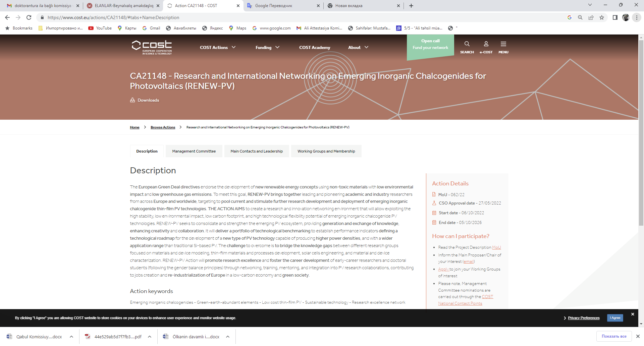The image size is (644, 346).
Task: Click the I Agree cookie button
Action: pos(615,318)
